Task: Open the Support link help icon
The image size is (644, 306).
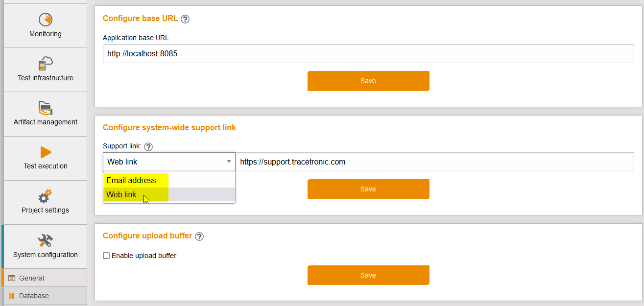Action: (x=148, y=146)
